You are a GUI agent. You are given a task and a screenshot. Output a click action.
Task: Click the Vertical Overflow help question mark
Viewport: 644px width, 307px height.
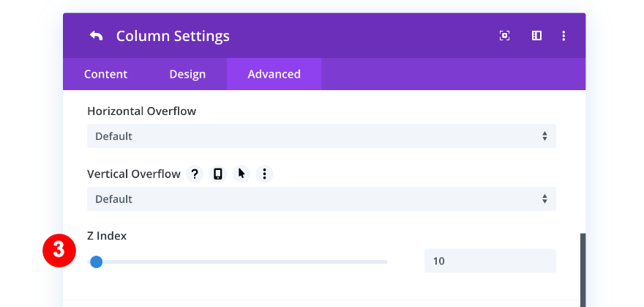(x=195, y=174)
